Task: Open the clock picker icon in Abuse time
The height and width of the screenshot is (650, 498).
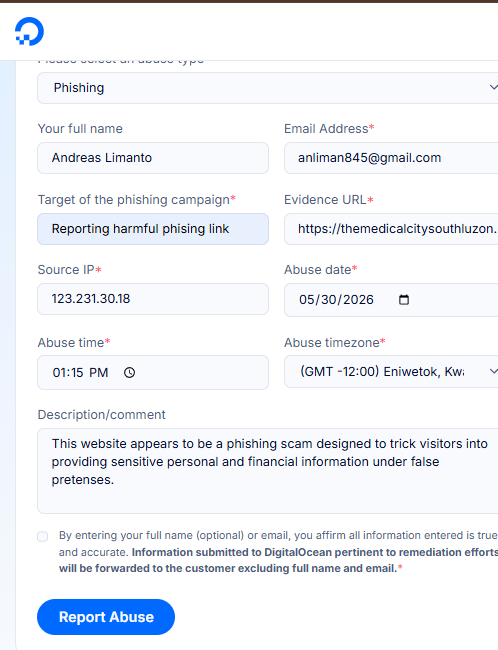Action: (x=129, y=372)
